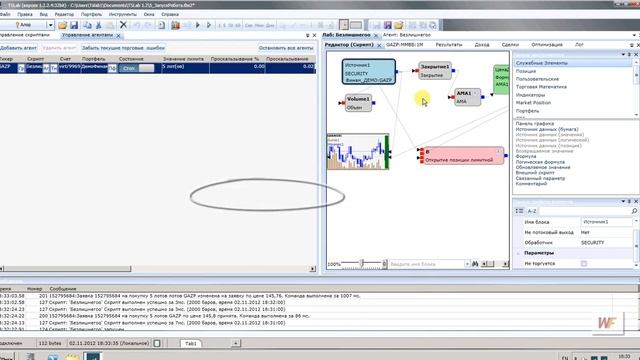Select the Volume1 block in editor

pyautogui.click(x=358, y=103)
